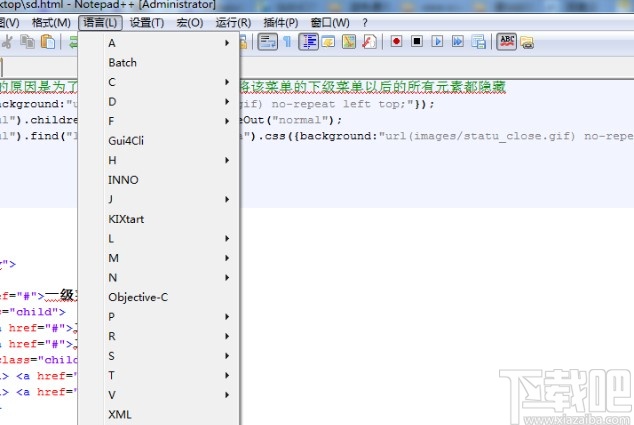Screen dimensions: 634x425
Task: Play back the recorded macro
Action: pos(437,41)
